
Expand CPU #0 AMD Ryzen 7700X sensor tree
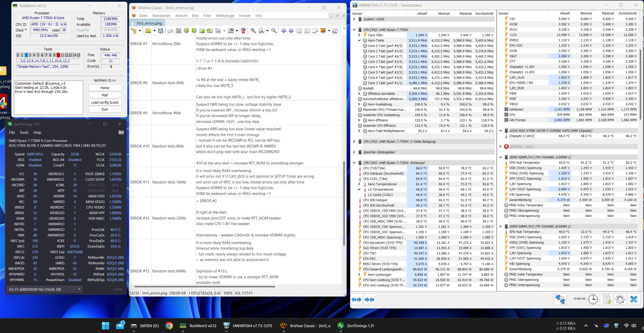pos(354,29)
